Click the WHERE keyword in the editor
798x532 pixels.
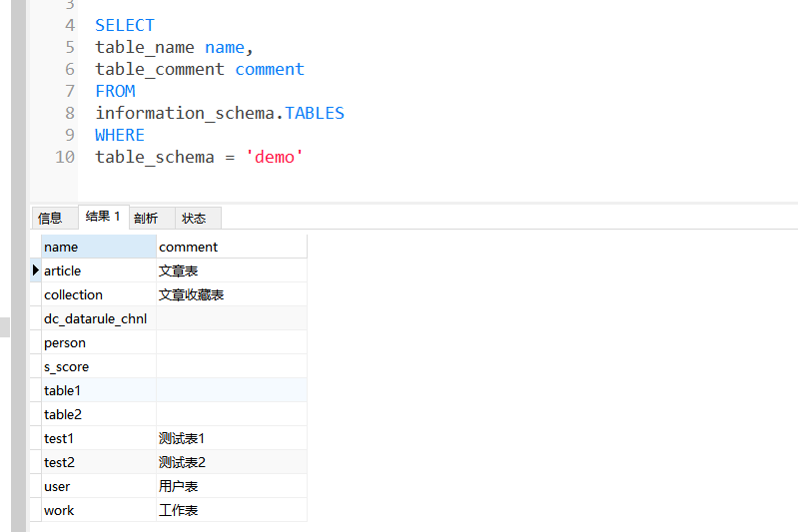[x=120, y=135]
